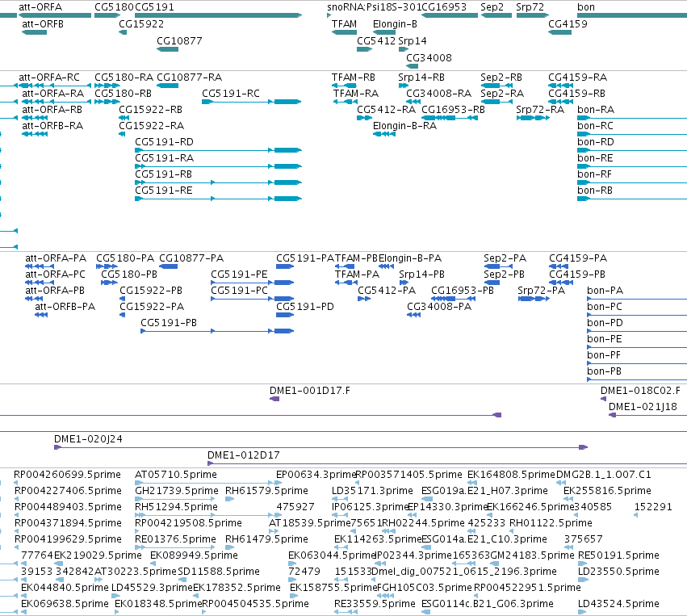Select protein bon-PD label
This screenshot has height=616, width=687.
click(605, 323)
